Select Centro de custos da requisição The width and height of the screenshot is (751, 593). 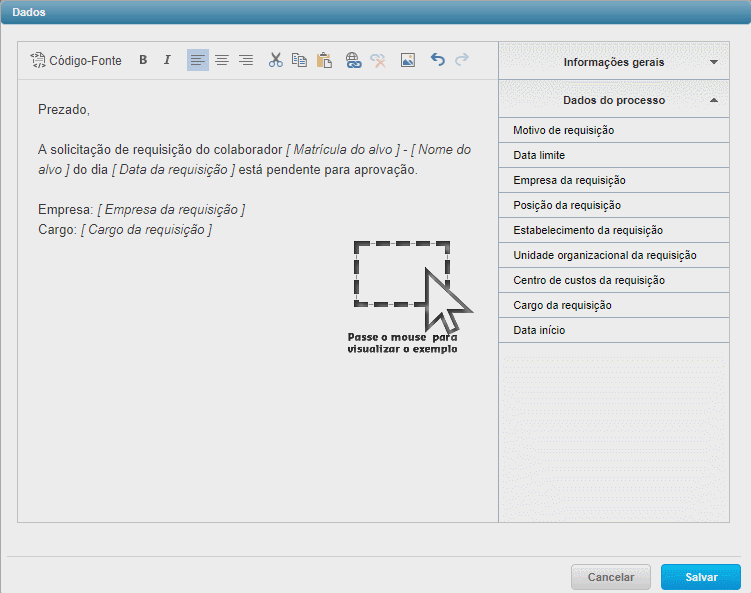coord(588,280)
